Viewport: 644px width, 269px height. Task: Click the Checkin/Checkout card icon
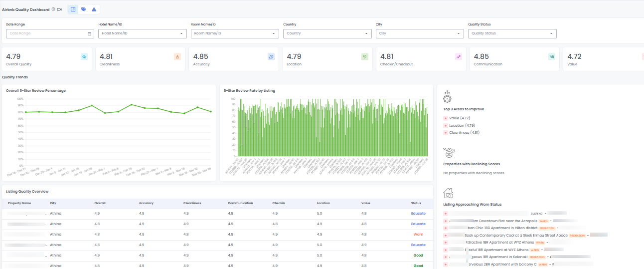(x=458, y=57)
